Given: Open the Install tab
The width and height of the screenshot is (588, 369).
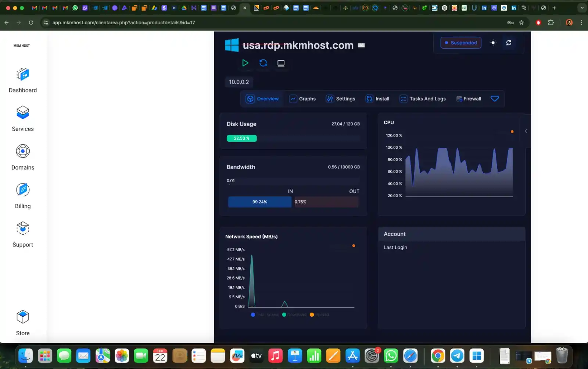Looking at the screenshot, I should pos(377,99).
